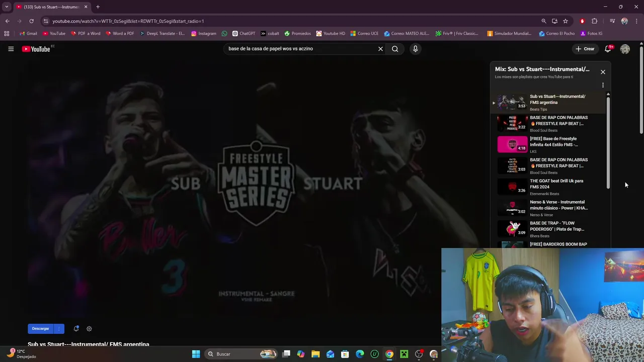Activate voice search microphone
This screenshot has height=362, width=644.
click(415, 49)
